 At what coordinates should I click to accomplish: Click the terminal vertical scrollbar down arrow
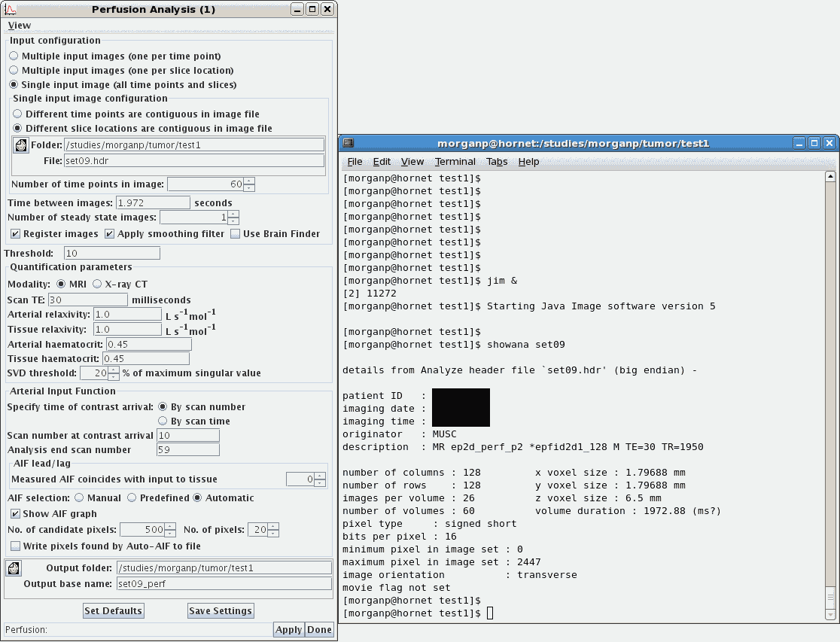pyautogui.click(x=830, y=615)
